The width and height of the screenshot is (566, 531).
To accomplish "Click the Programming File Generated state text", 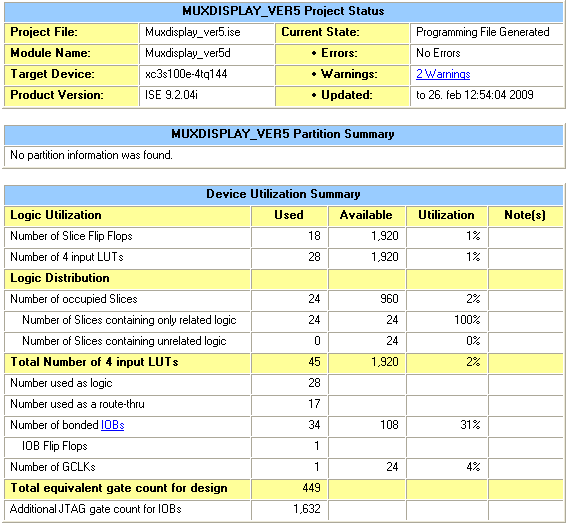I will [x=483, y=32].
